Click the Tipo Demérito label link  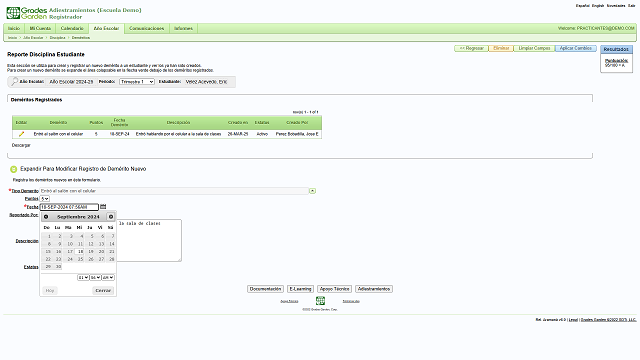(x=25, y=191)
